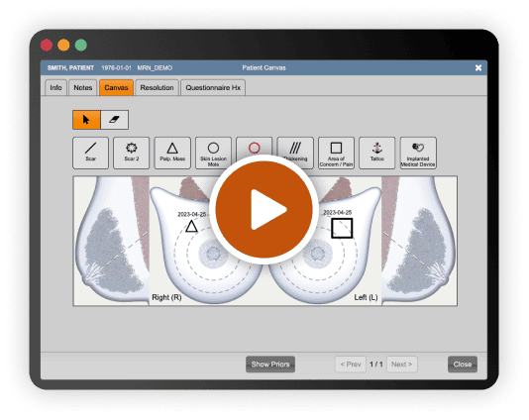The image size is (529, 420).
Task: Pick the Tattoo anchor tool
Action: click(x=376, y=153)
